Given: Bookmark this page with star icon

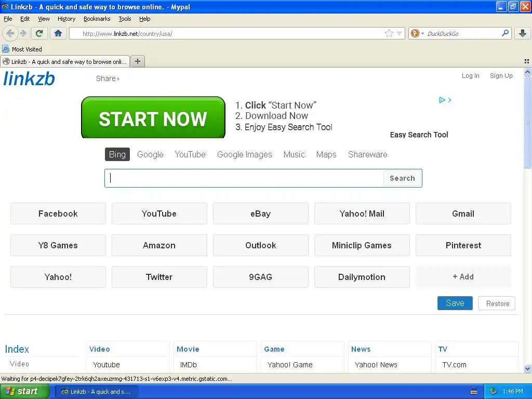Looking at the screenshot, I should (x=389, y=33).
